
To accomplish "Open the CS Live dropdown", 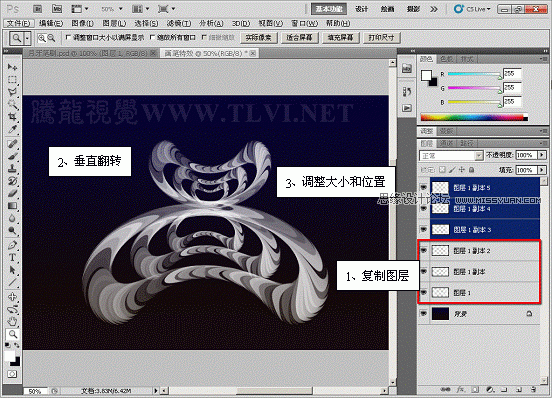I will tap(472, 9).
